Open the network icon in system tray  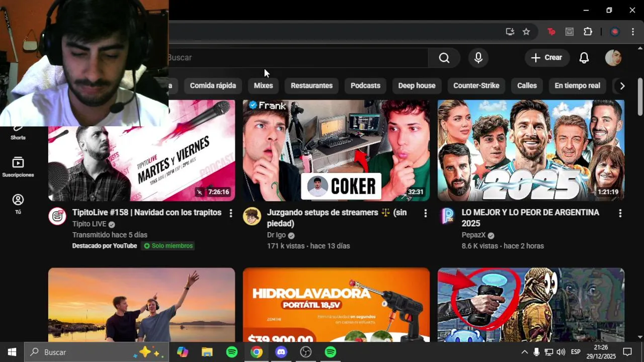click(549, 352)
